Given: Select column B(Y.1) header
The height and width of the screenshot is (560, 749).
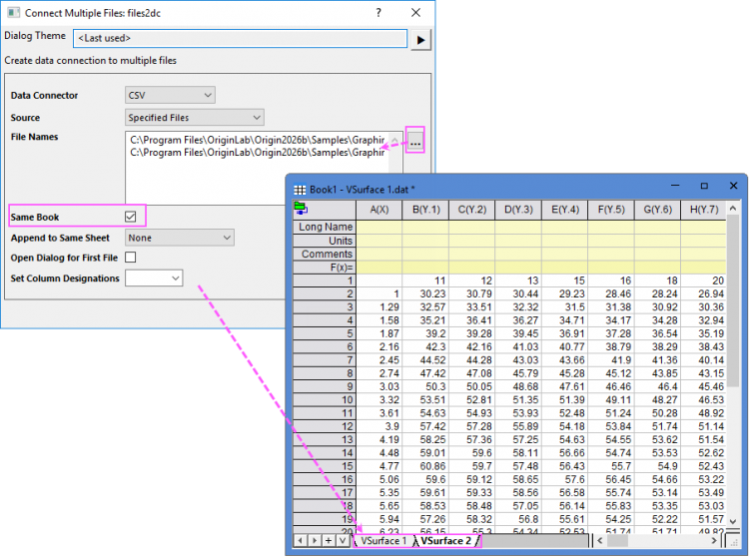Looking at the screenshot, I should 425,210.
